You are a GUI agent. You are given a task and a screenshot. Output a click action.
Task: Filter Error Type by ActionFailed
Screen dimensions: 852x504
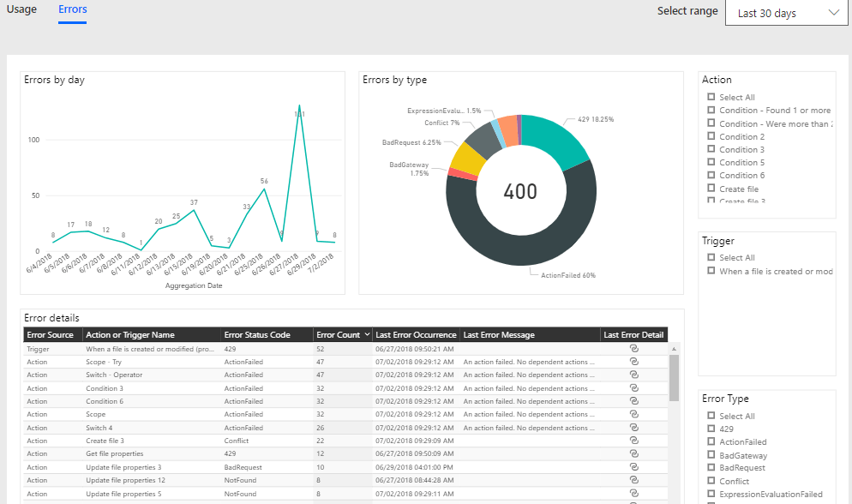pyautogui.click(x=711, y=441)
